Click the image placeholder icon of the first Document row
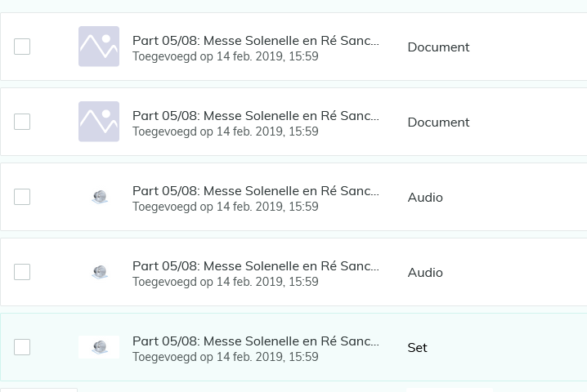Viewport: 587px width, 392px height. coord(99,47)
